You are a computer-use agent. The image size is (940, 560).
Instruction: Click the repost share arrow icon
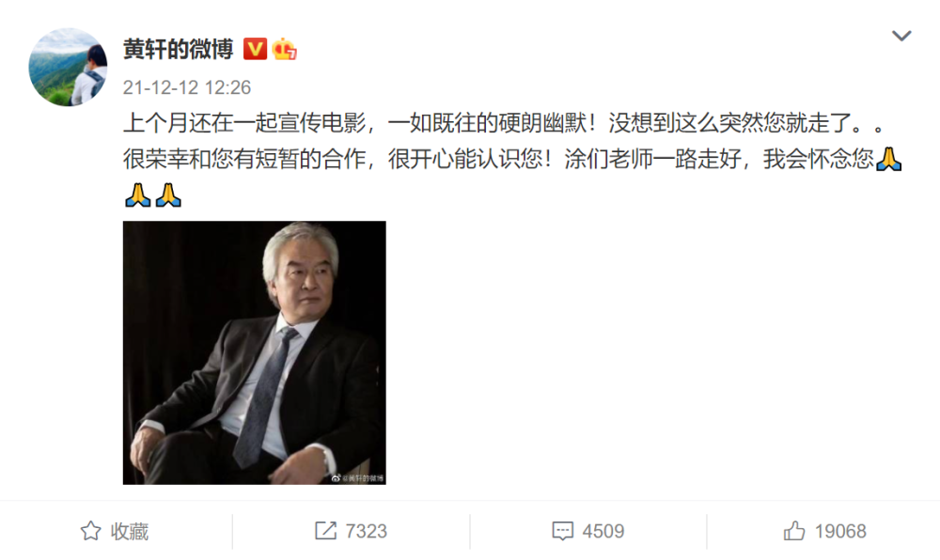point(325,531)
